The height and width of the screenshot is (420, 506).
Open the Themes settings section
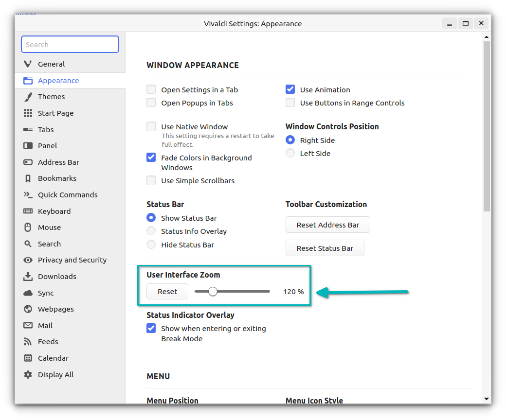pyautogui.click(x=70, y=97)
